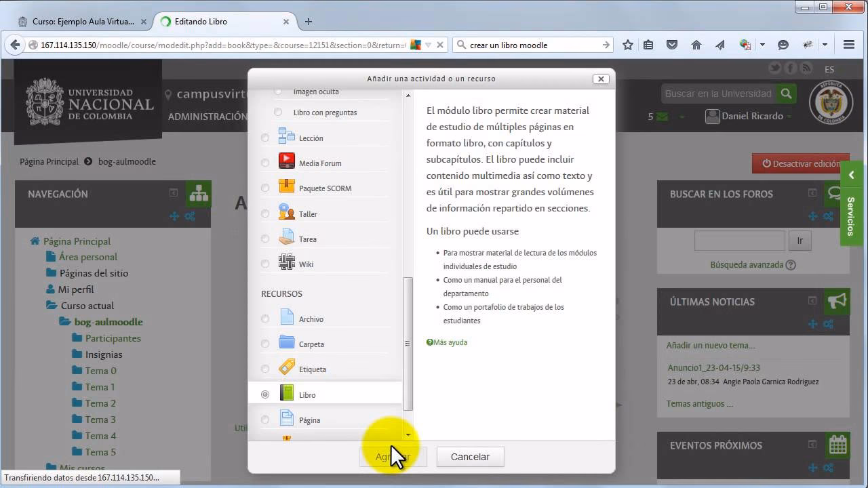Click the Últimas Noticias megaphone icon
Viewport: 868px width, 488px height.
[x=837, y=302]
